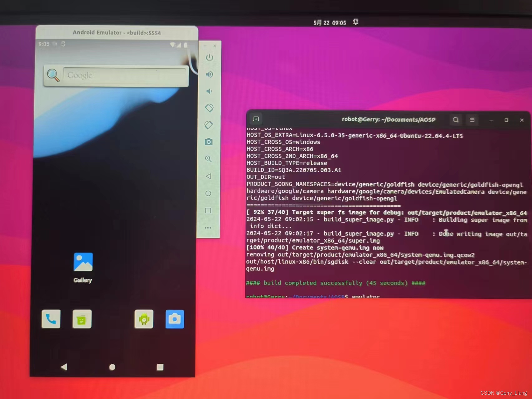Click the HOST_CROSS_ARCH=x86 line
Viewport: 532px width, 399px height.
[x=280, y=149]
